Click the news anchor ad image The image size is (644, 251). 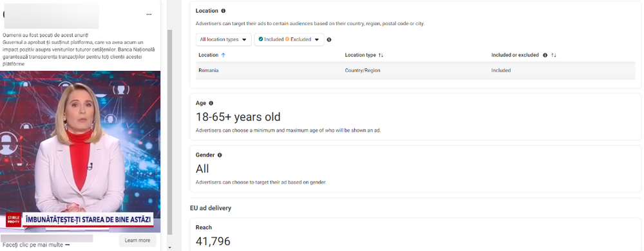[80, 152]
